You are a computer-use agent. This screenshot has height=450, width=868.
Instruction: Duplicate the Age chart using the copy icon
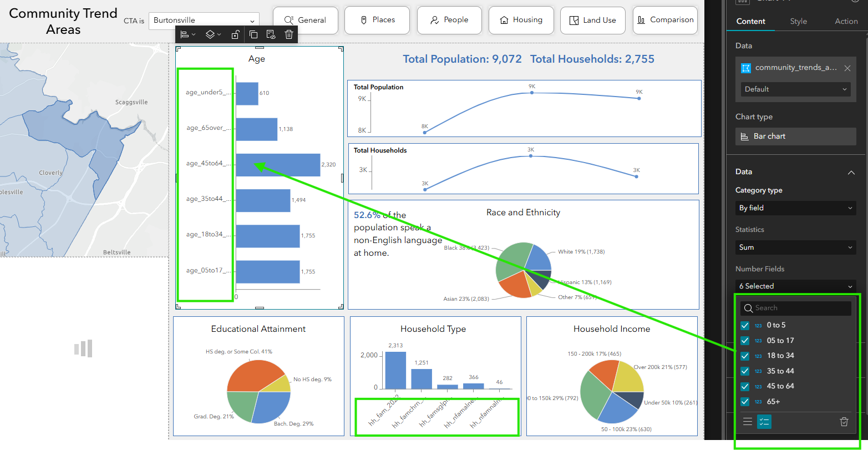coord(253,34)
